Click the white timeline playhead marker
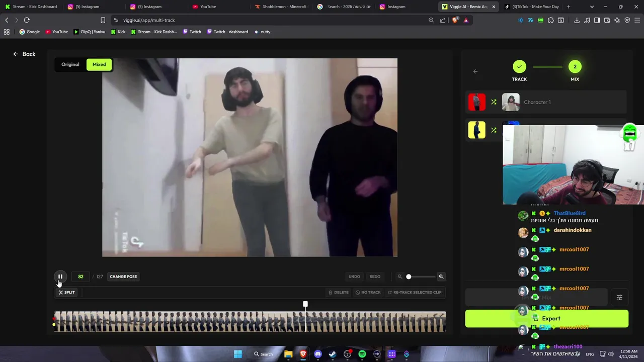This screenshot has width=644, height=362. (x=305, y=304)
